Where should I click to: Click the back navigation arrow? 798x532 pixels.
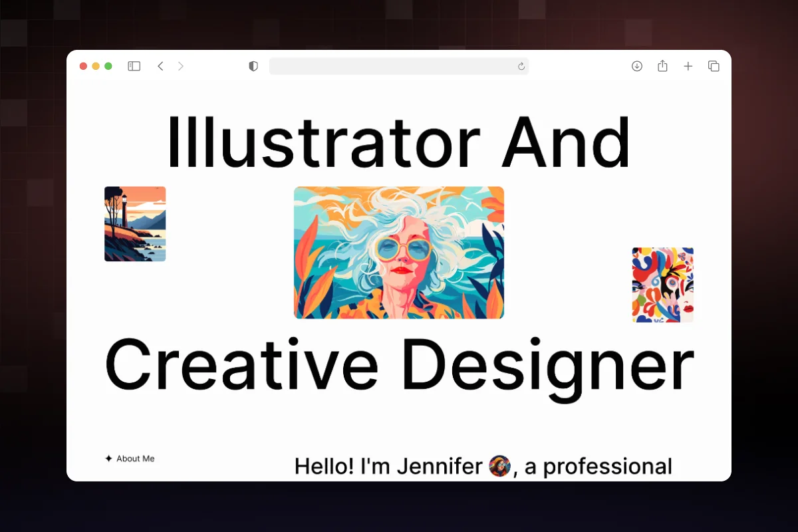point(160,66)
